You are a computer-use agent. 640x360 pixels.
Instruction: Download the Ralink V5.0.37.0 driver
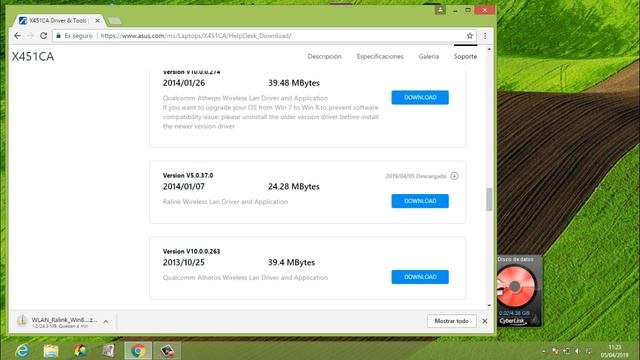[420, 201]
